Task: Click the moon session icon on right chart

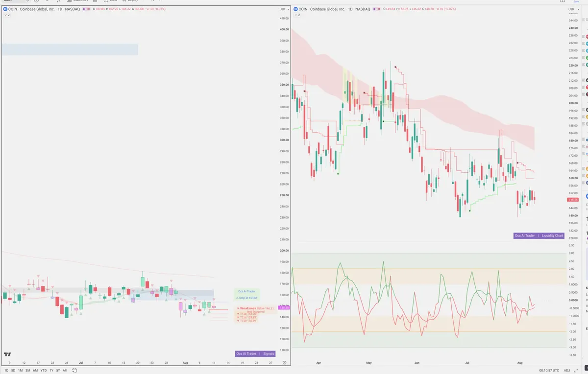Action: pyautogui.click(x=373, y=9)
